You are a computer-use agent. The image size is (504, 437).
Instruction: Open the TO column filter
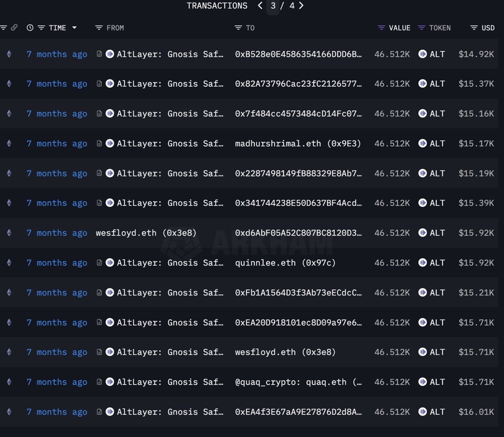[x=238, y=28]
